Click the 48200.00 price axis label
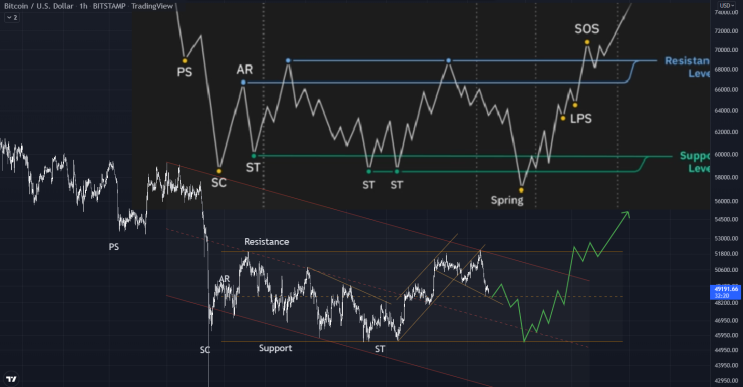 [x=725, y=302]
